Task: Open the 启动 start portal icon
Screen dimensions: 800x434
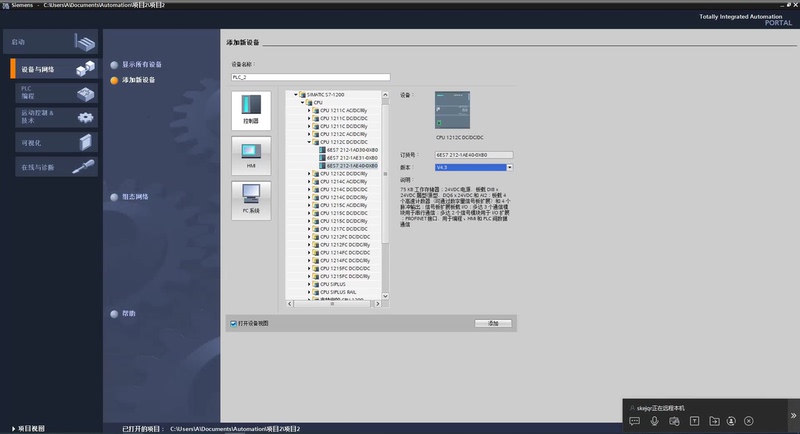Action: point(85,42)
